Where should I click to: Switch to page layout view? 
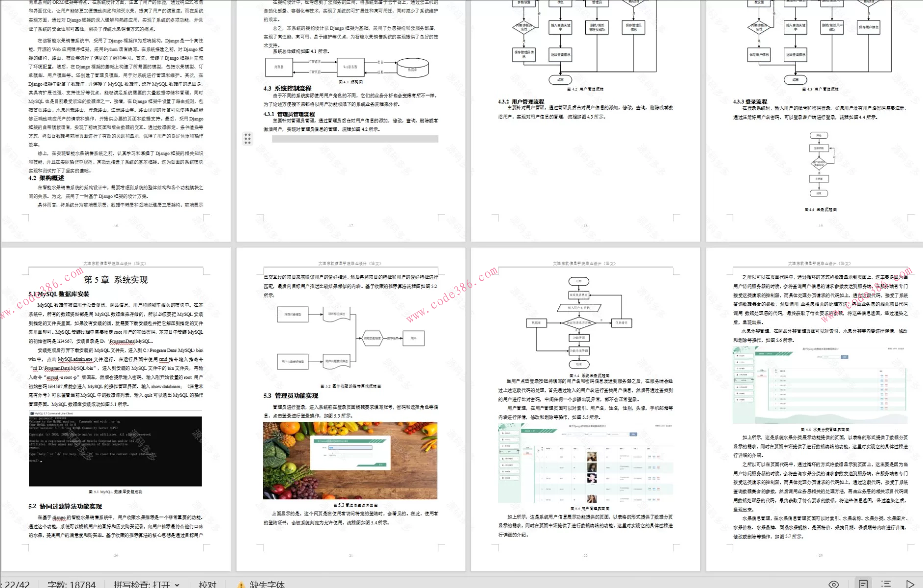coord(863,584)
